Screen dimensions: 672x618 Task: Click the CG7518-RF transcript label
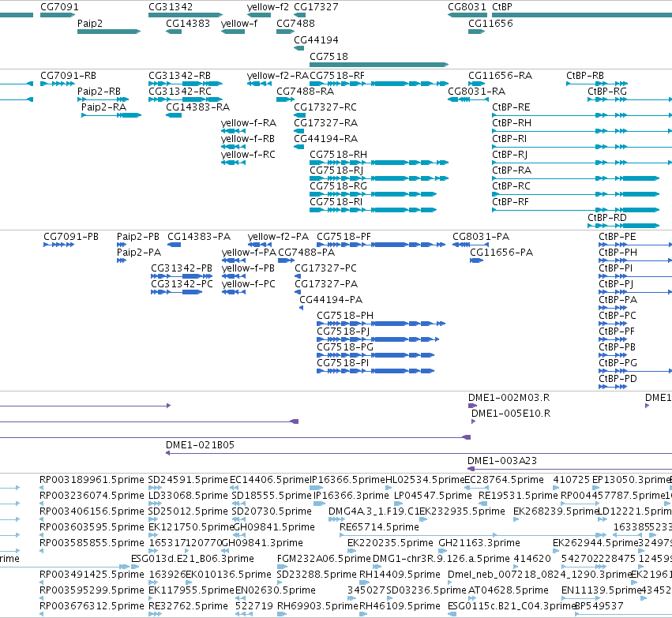337,76
